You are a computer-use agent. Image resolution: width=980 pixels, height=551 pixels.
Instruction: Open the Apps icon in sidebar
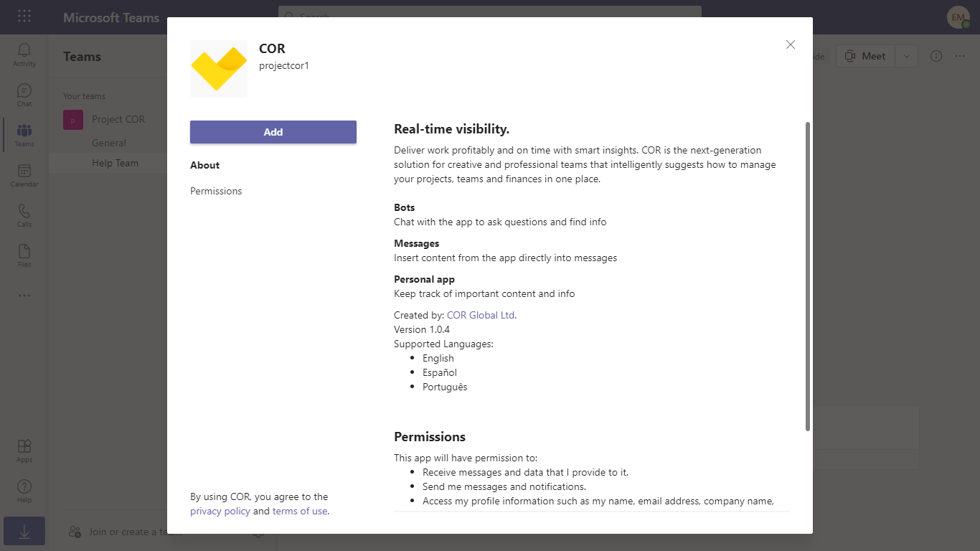(24, 451)
